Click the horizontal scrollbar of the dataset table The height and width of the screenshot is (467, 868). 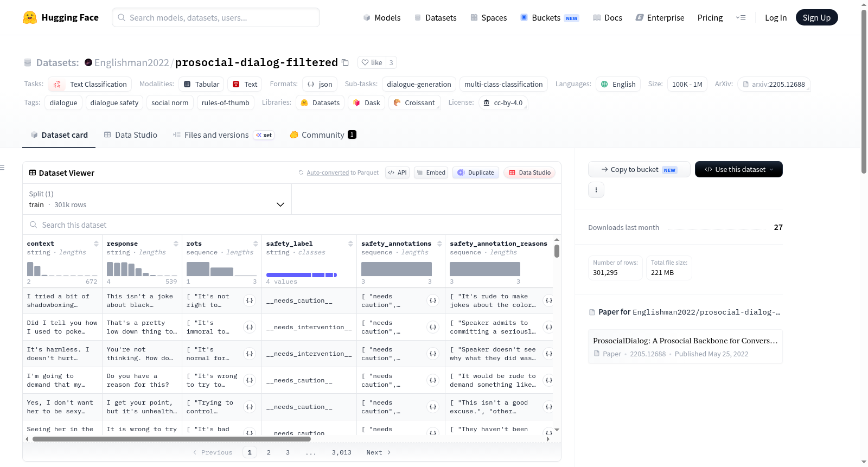pos(171,439)
